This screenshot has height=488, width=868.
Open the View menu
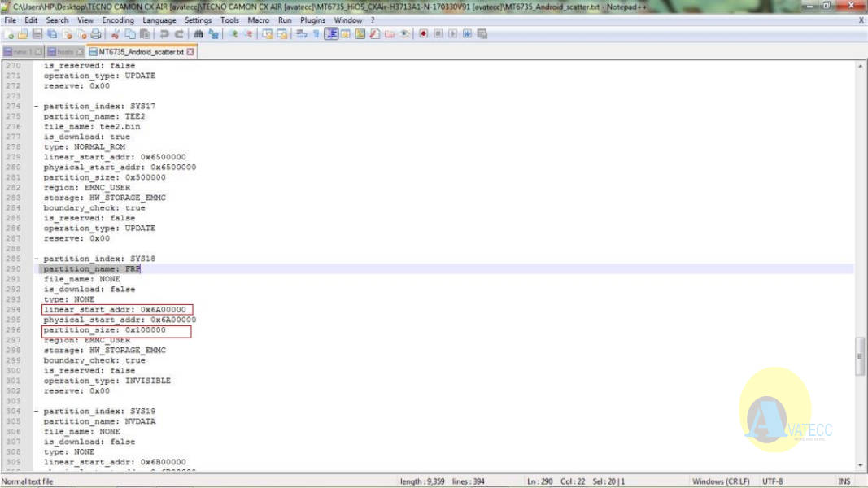click(85, 20)
